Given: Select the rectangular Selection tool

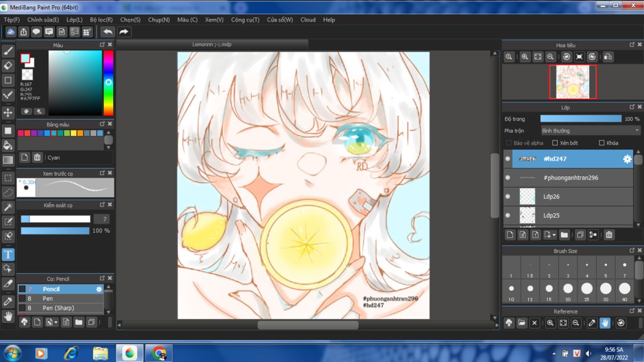Looking at the screenshot, I should click(x=8, y=178).
